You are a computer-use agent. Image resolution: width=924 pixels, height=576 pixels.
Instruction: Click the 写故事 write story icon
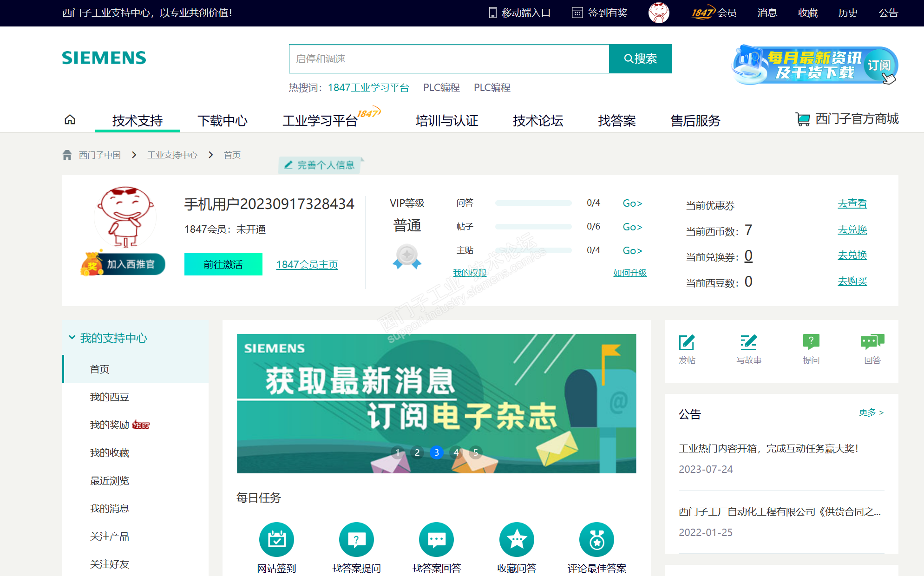(748, 343)
